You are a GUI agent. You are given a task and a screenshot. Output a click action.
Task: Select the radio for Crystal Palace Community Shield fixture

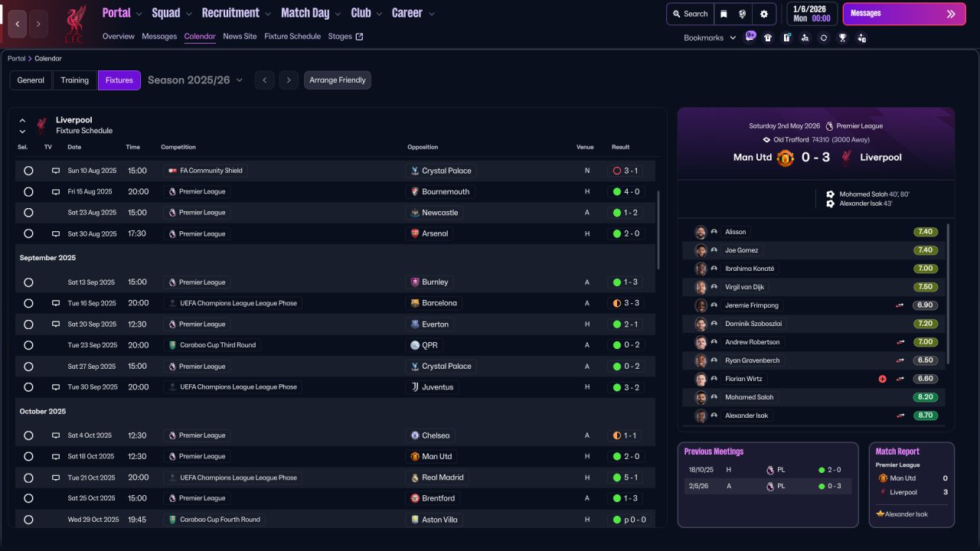28,171
